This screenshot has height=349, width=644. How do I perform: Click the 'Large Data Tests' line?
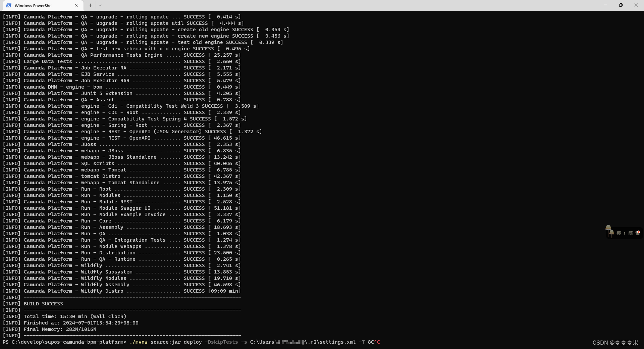coord(122,61)
